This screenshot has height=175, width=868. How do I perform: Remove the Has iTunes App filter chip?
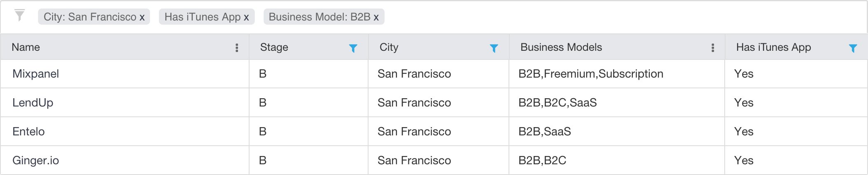(x=246, y=17)
